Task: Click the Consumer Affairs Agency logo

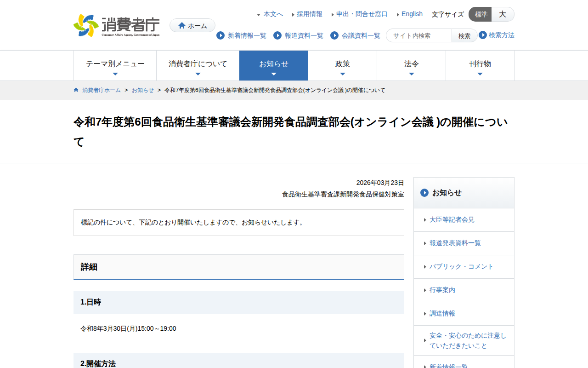Action: (117, 25)
